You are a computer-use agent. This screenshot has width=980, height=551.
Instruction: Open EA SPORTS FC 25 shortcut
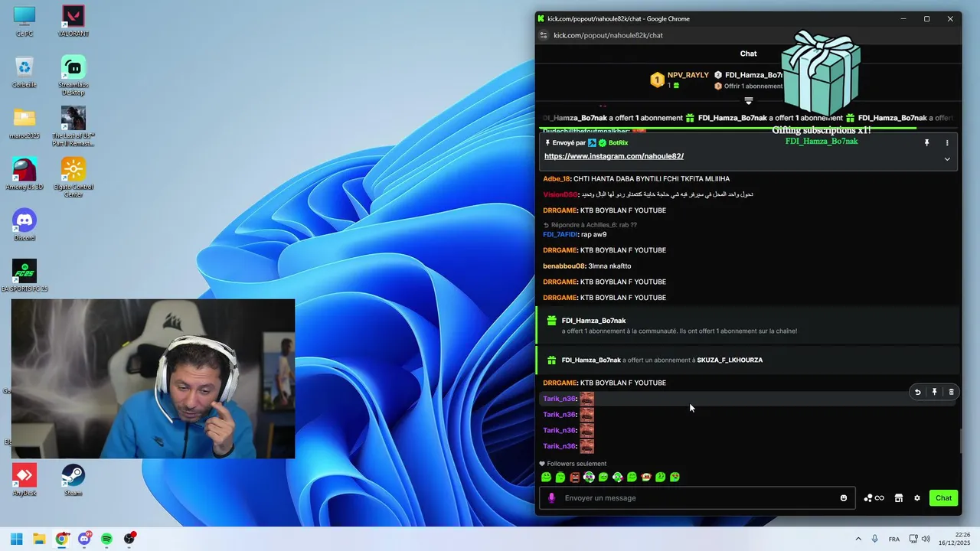(x=24, y=275)
